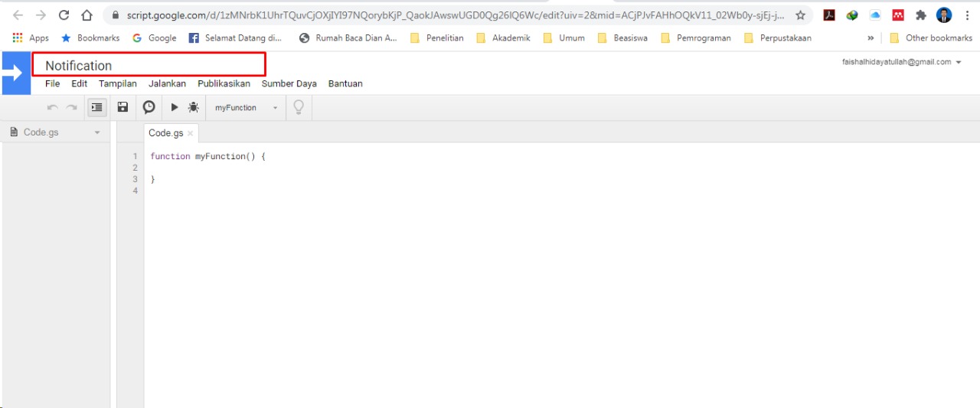Open the Sumber Daya menu
This screenshot has width=980, height=408.
coord(289,83)
